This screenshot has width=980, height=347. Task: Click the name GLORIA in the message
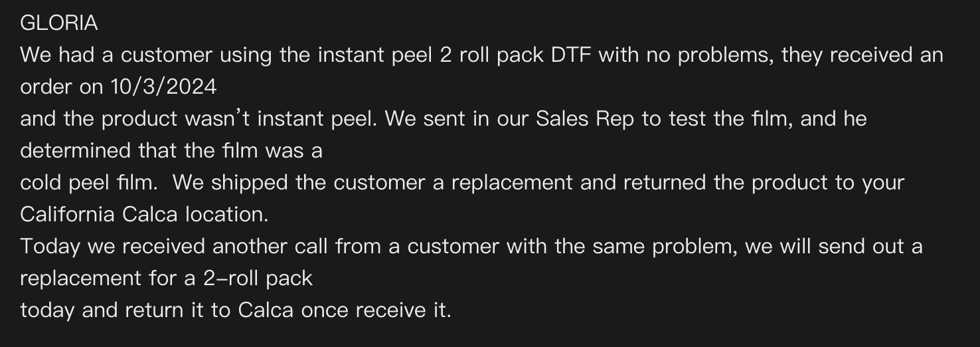(x=59, y=23)
